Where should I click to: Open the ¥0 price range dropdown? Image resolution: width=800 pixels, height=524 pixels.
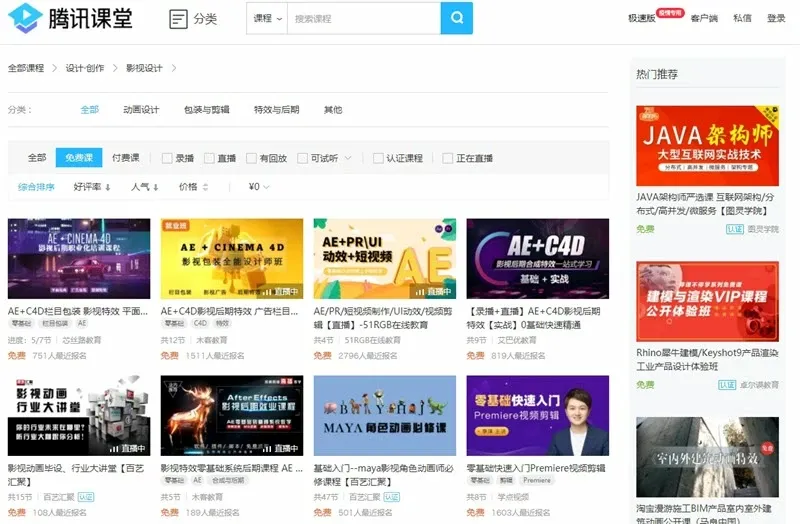(259, 187)
